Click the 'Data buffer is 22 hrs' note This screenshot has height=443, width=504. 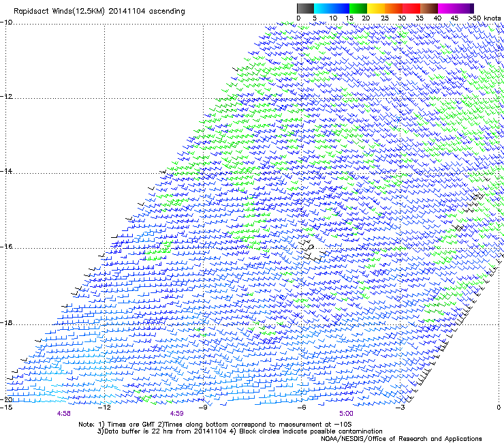point(162,431)
